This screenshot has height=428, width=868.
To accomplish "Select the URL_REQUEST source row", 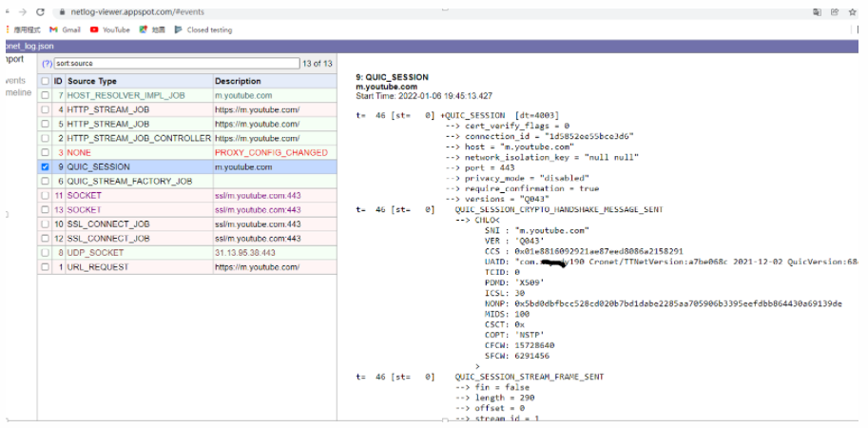I will pos(187,267).
